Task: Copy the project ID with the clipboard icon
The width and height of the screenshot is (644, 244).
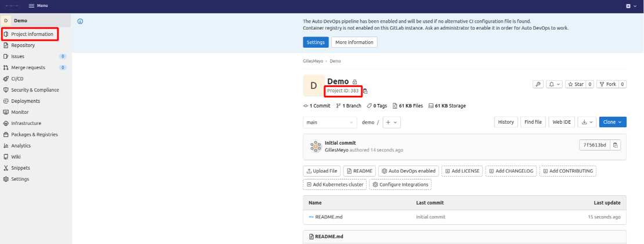Action: 365,91
